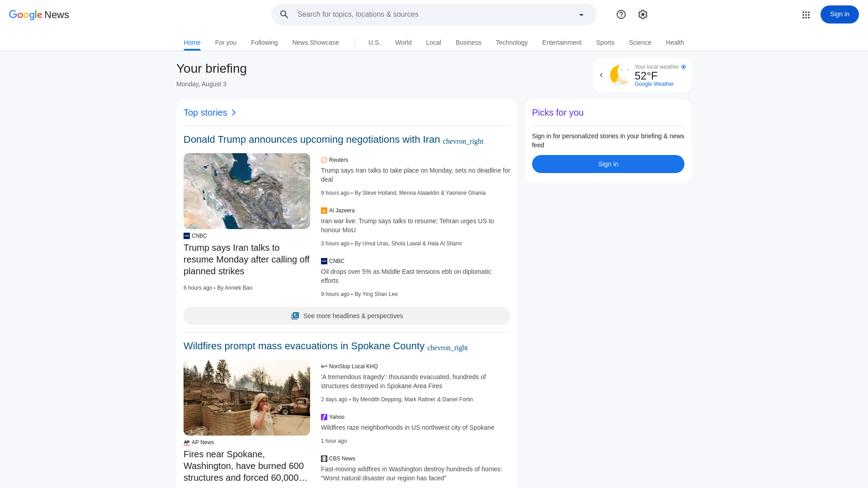Collapse the weather widget with the left chevron

(x=601, y=75)
